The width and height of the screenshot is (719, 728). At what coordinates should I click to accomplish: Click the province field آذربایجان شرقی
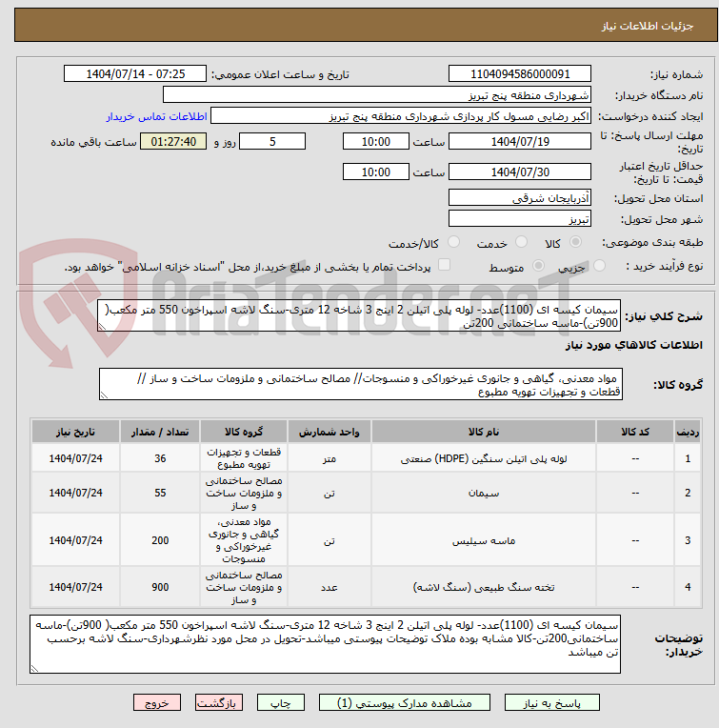point(520,198)
